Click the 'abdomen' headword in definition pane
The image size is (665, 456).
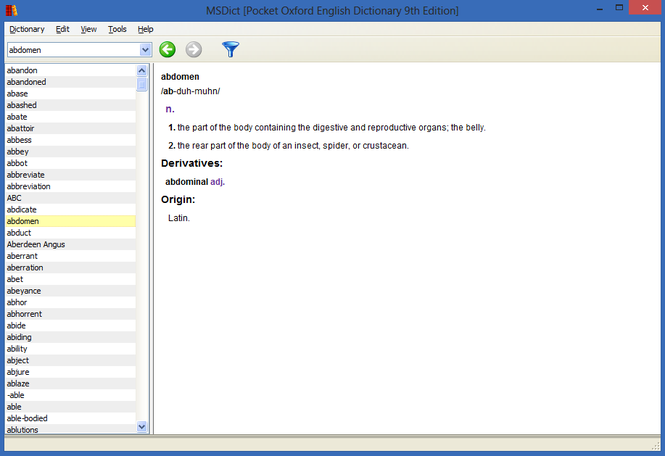point(180,77)
